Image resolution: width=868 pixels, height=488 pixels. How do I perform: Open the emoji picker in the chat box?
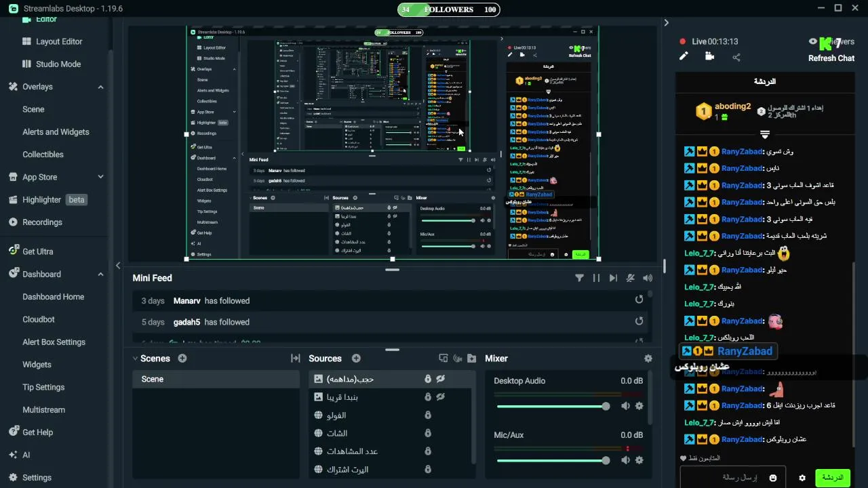coord(773,478)
